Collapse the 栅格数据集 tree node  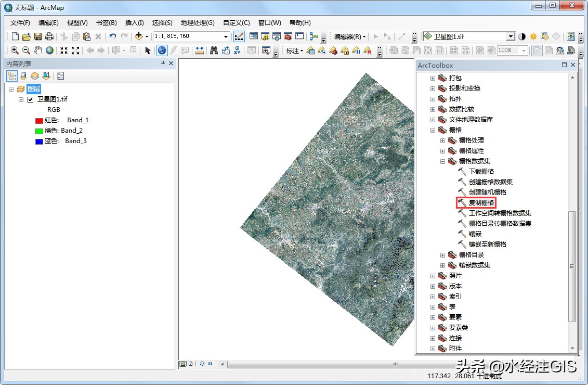coord(443,161)
